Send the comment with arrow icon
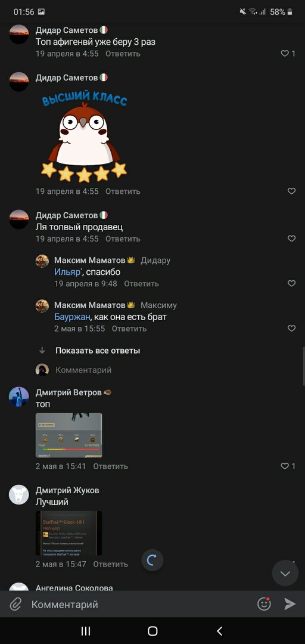The image size is (305, 644). 290,603
